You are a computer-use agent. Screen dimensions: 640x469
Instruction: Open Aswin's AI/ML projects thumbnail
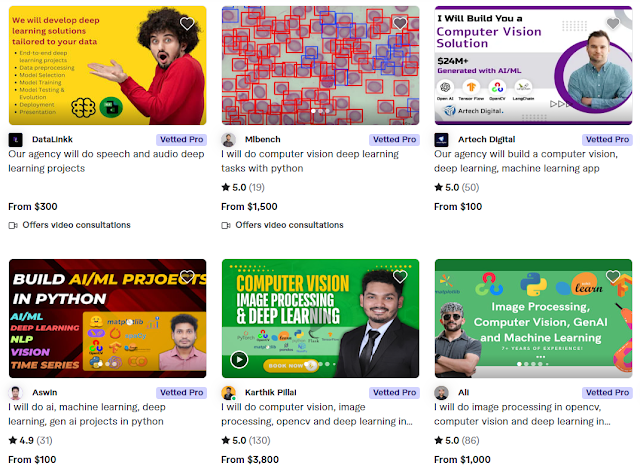point(108,318)
